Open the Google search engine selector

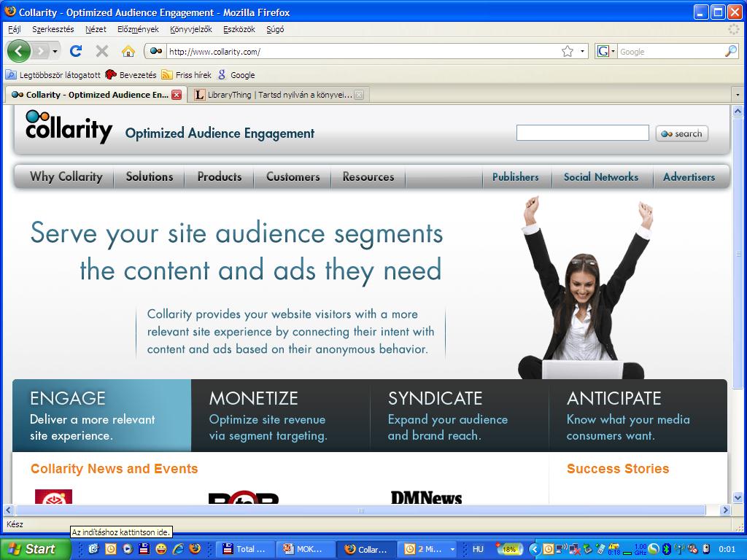pyautogui.click(x=605, y=52)
